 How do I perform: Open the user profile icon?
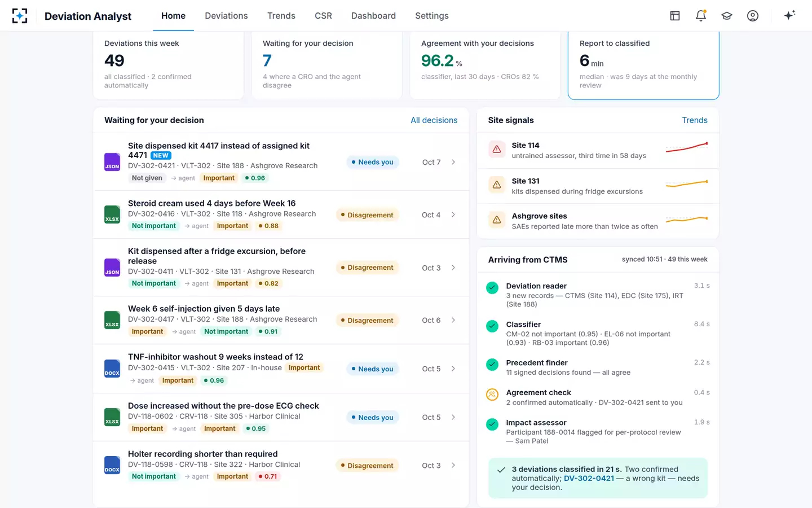click(x=752, y=16)
